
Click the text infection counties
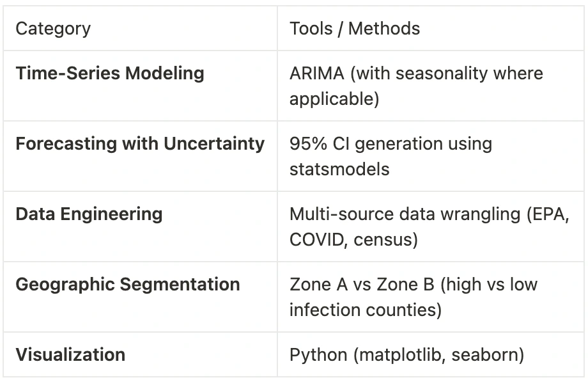364,310
